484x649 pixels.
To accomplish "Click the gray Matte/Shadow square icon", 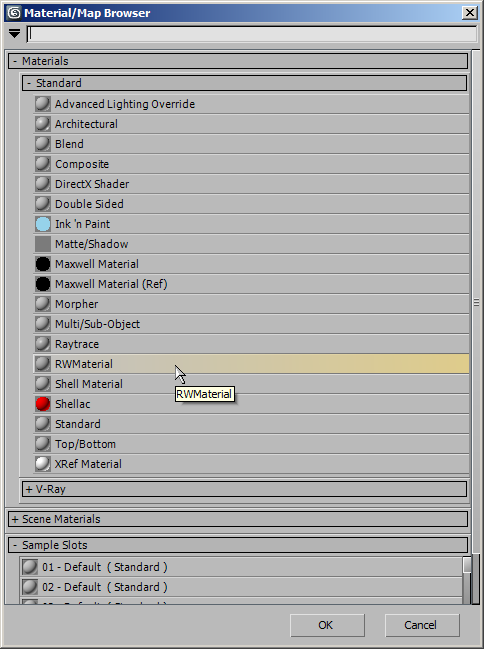I will tap(43, 244).
